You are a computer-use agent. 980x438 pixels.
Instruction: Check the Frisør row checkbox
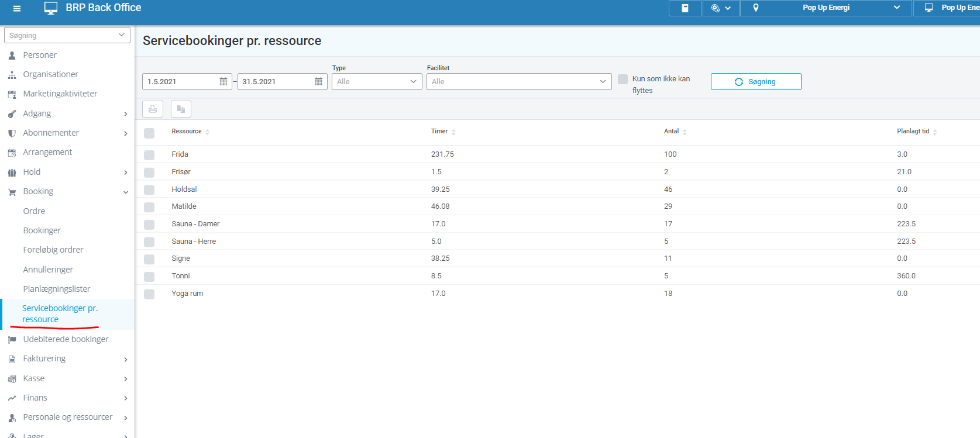[x=149, y=173]
